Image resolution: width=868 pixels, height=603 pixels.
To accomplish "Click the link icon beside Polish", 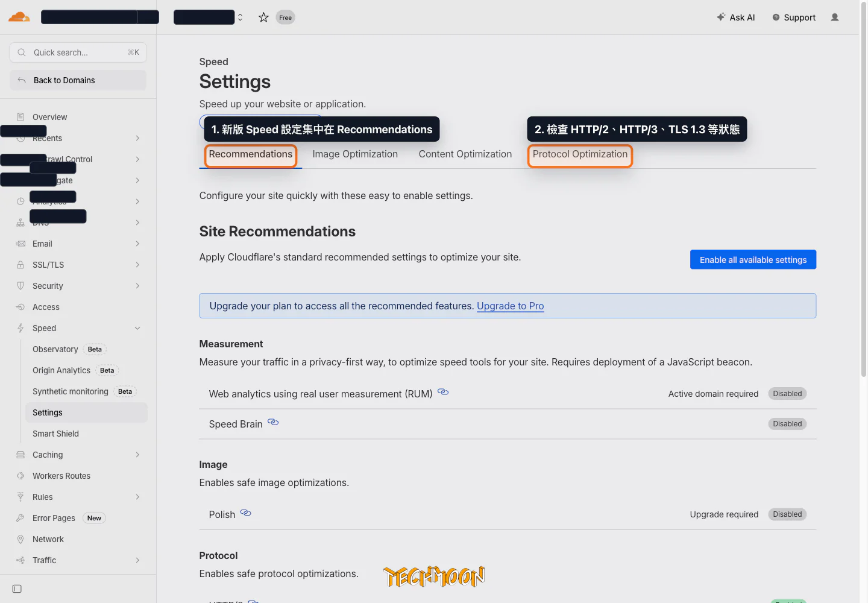I will (x=245, y=513).
